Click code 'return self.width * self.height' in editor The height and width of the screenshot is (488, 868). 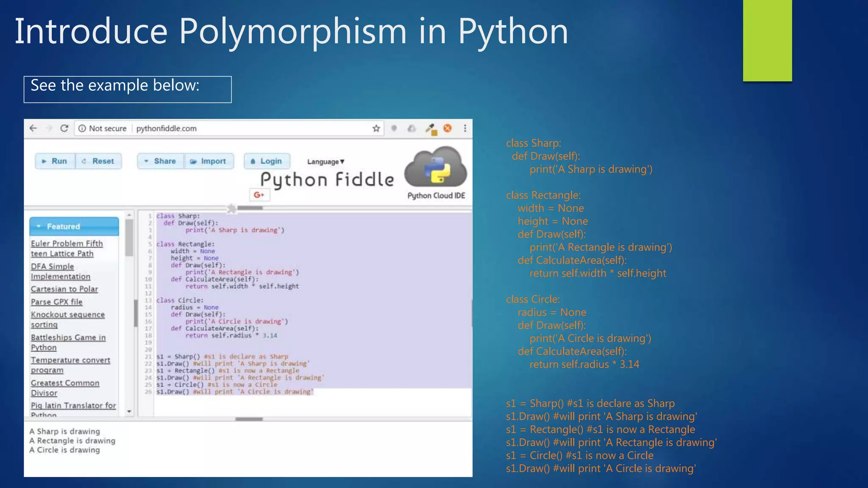pyautogui.click(x=242, y=286)
